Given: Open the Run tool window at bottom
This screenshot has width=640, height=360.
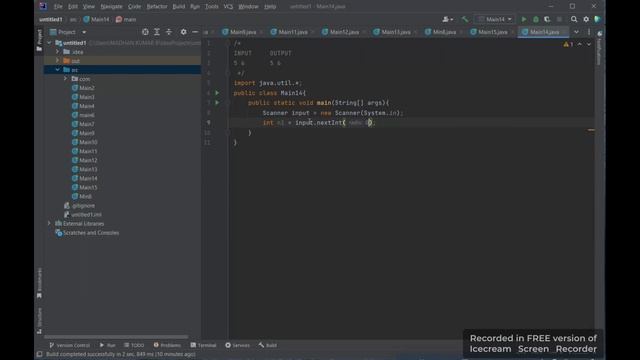Looking at the screenshot, I should (x=108, y=345).
